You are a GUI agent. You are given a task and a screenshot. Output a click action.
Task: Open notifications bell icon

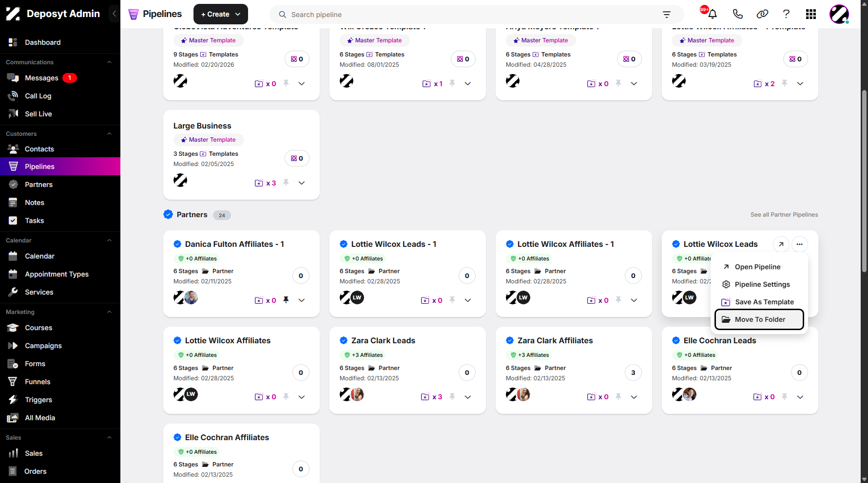(713, 14)
